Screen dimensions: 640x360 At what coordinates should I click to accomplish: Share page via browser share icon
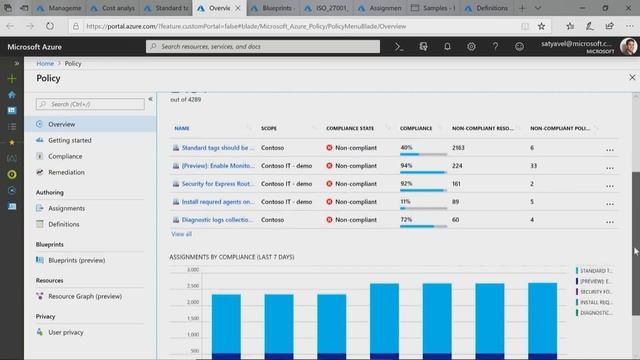pos(609,26)
